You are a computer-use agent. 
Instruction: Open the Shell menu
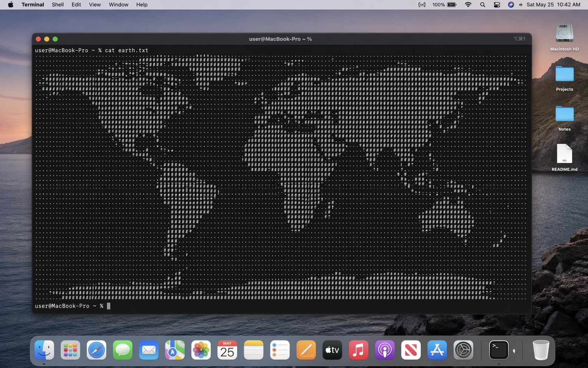pos(57,4)
